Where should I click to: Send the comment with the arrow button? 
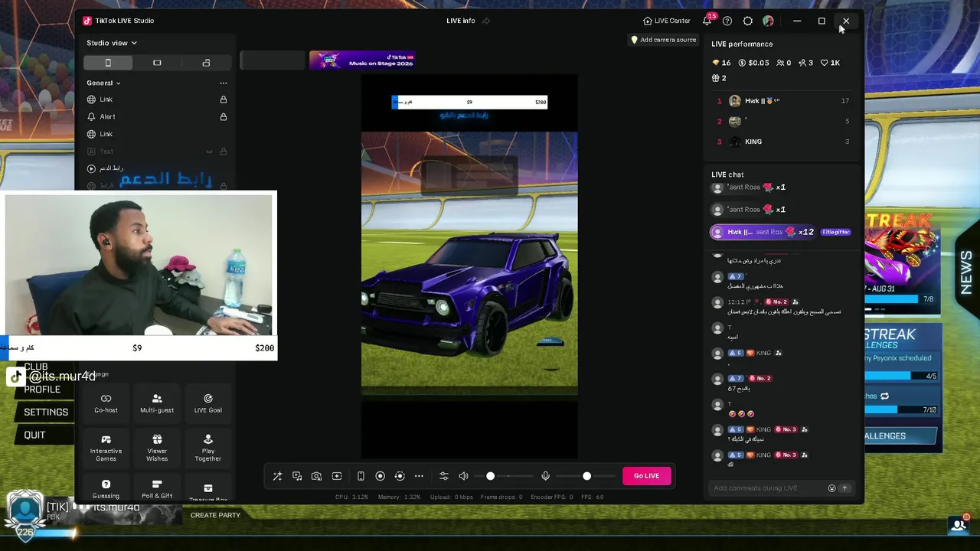tap(844, 488)
